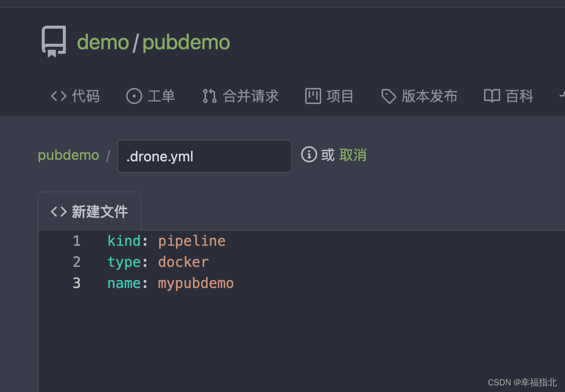Screen dimensions: 565x392
Task: Open the pubdemo repository title link
Action: tap(186, 43)
